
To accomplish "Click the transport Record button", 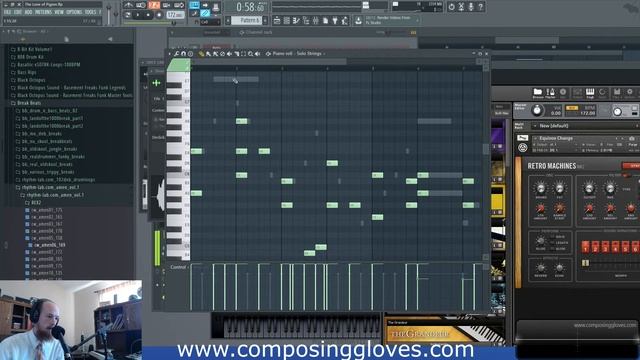I will click(159, 15).
